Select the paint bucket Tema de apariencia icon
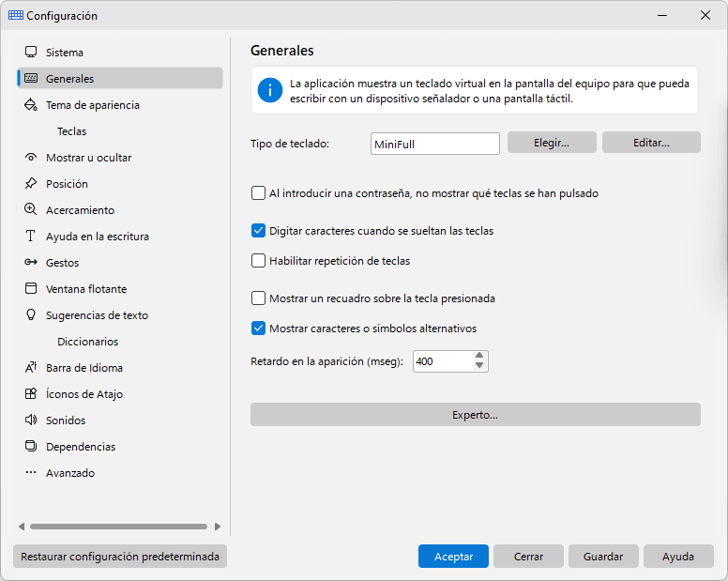 click(x=31, y=104)
